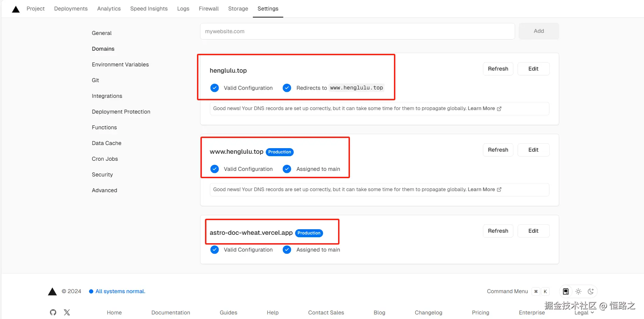The width and height of the screenshot is (644, 319).
Task: Open the Guides footer link
Action: point(228,313)
